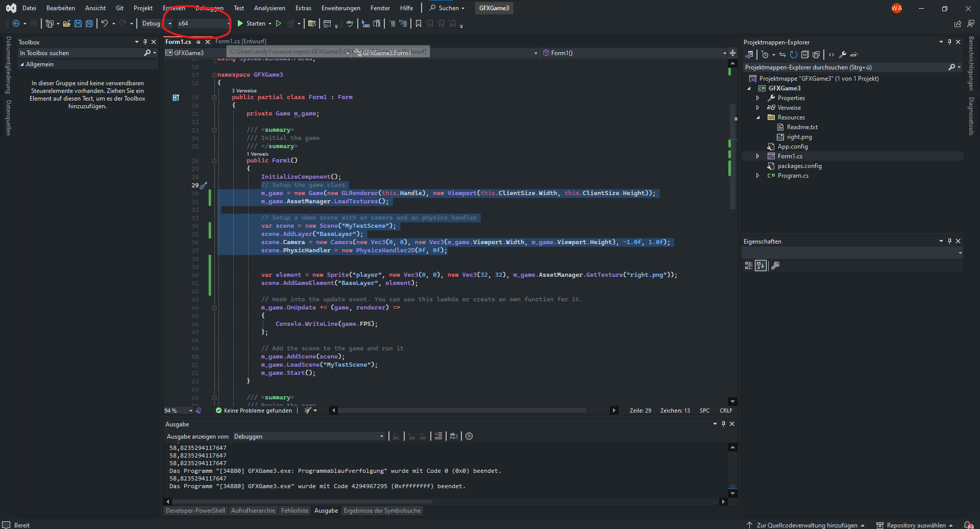Toggle a bookmark on the current line

pyautogui.click(x=419, y=23)
